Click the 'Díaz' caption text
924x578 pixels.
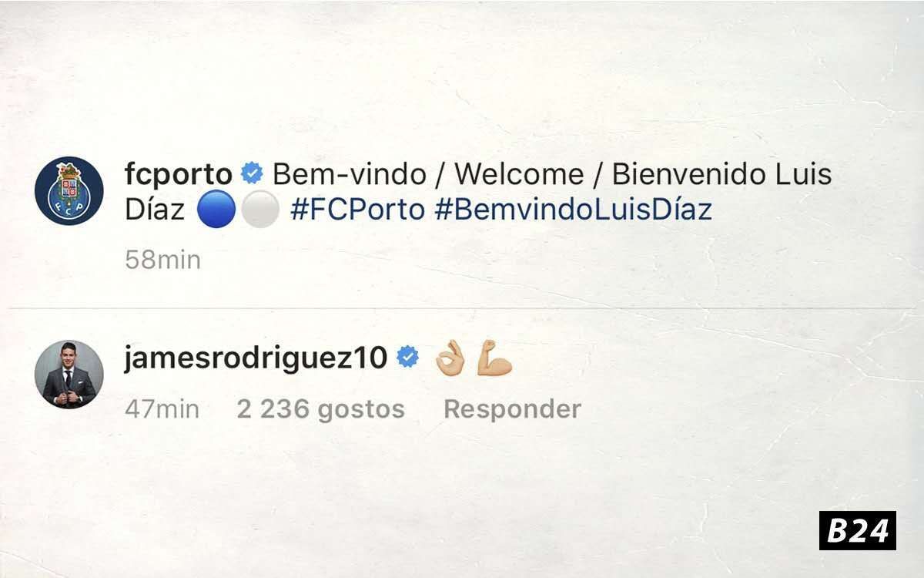pyautogui.click(x=155, y=210)
